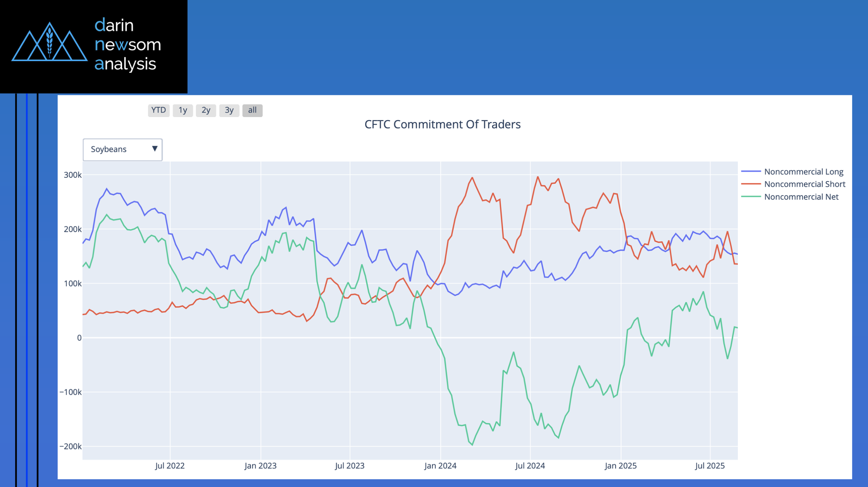868x487 pixels.
Task: Show all data with the all button
Action: (x=252, y=110)
